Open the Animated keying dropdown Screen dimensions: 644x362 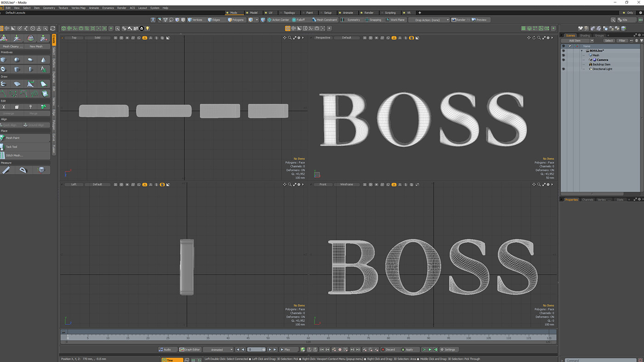pyautogui.click(x=219, y=350)
